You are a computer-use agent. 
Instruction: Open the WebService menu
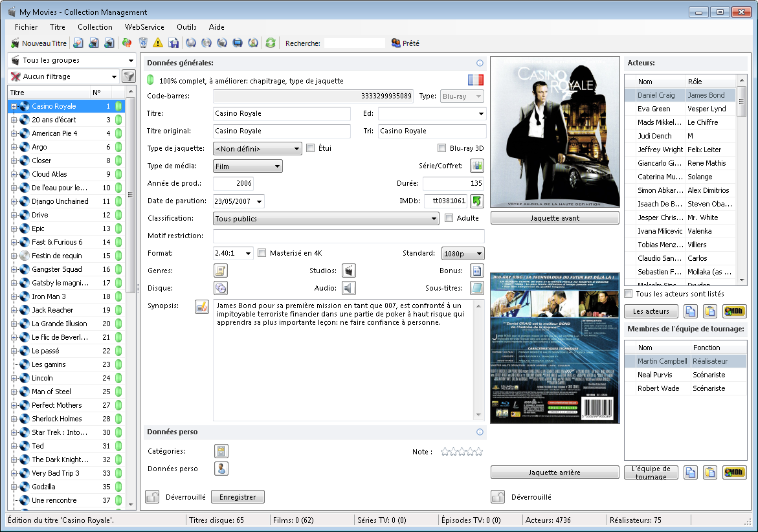(x=144, y=27)
